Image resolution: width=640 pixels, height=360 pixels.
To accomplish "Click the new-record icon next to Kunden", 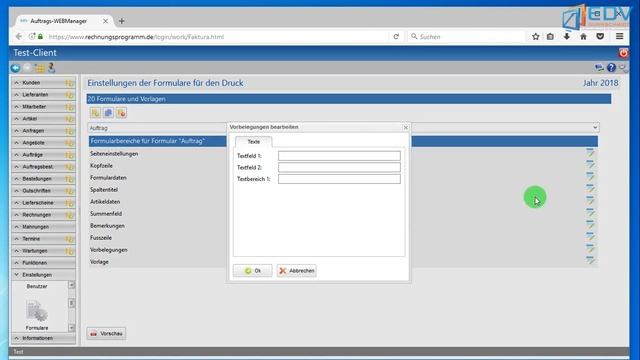I will tap(69, 83).
